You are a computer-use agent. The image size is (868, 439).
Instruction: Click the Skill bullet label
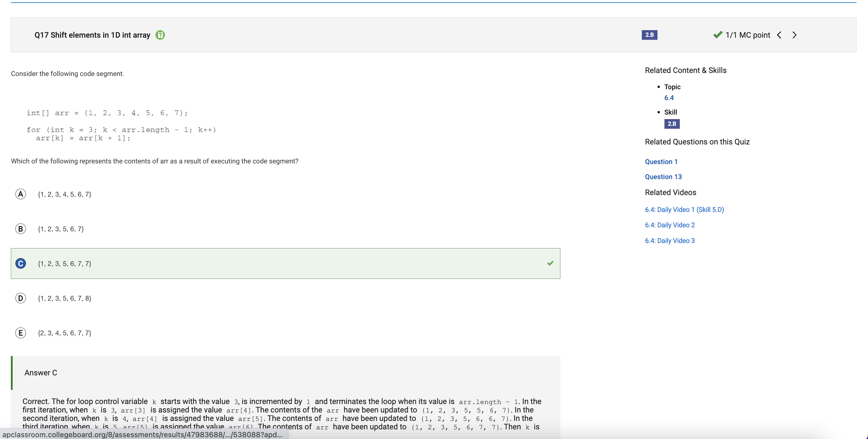pos(670,112)
